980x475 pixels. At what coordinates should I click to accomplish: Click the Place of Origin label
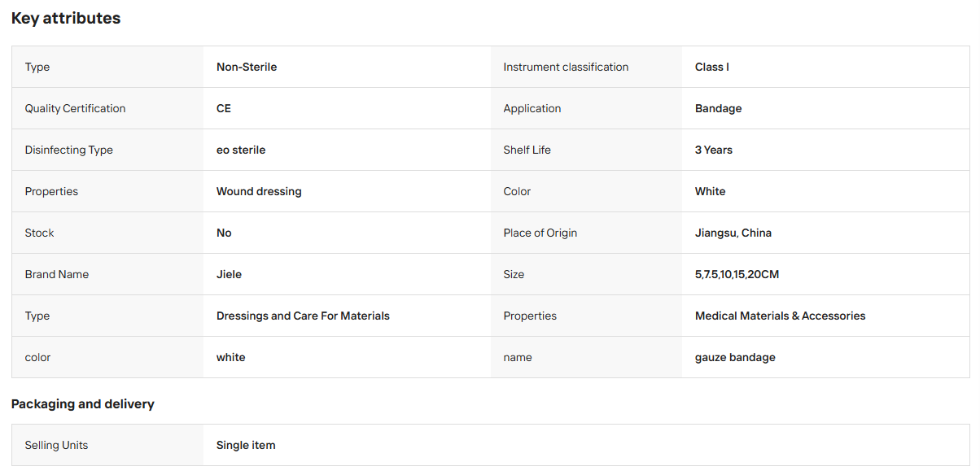pos(540,233)
